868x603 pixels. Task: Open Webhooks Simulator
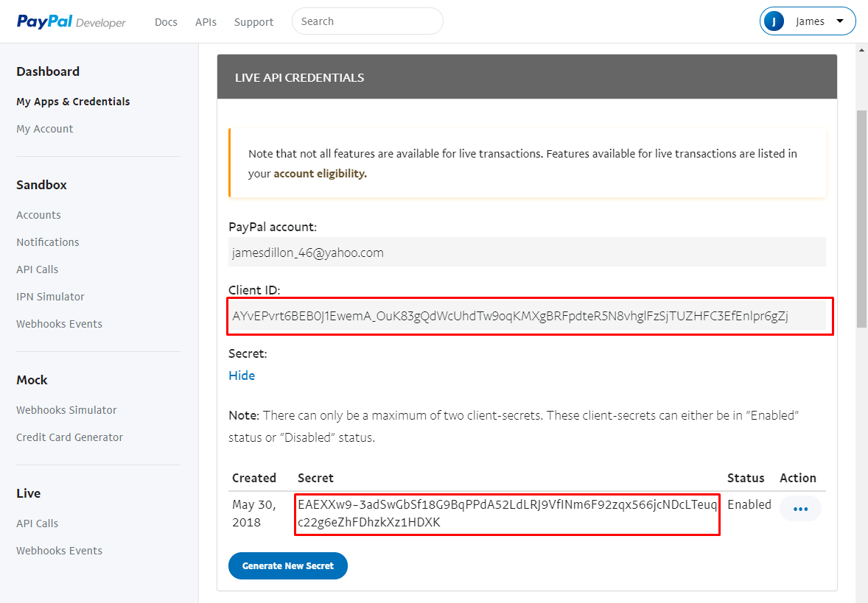click(66, 410)
